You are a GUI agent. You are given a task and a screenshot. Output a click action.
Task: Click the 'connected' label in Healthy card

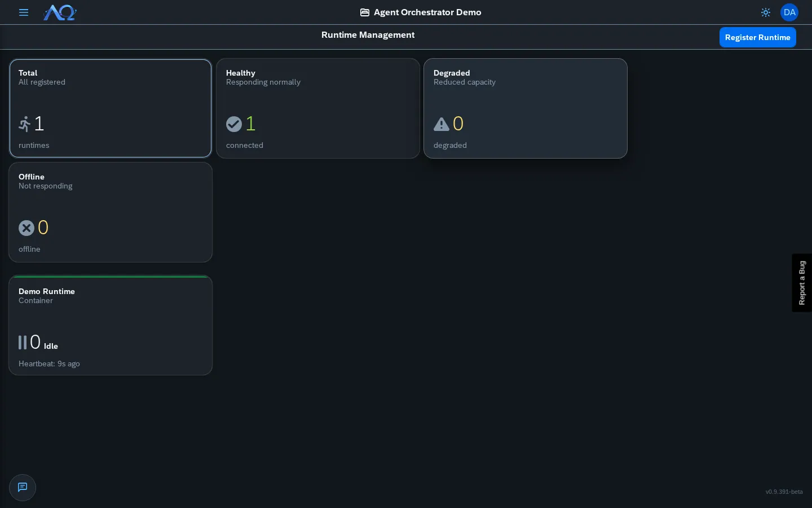pyautogui.click(x=245, y=146)
